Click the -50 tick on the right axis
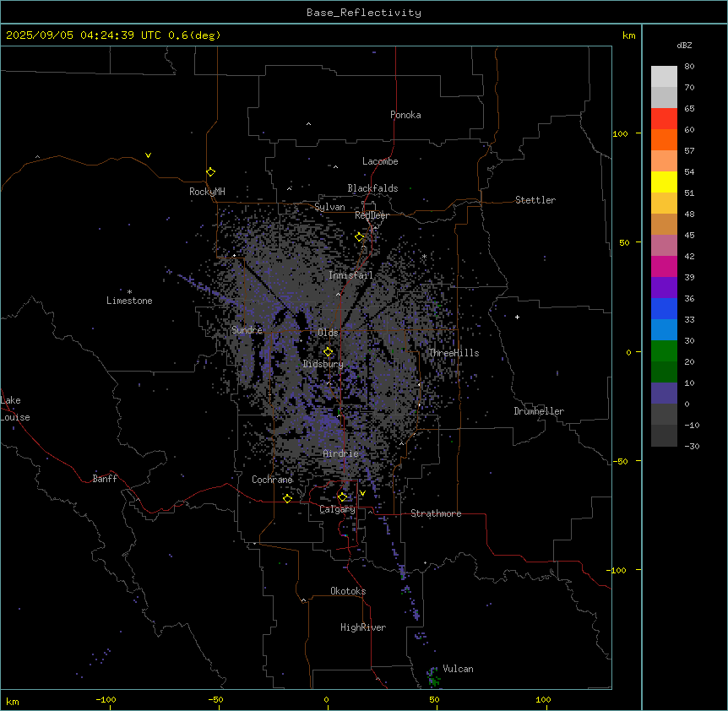Viewport: 728px width, 711px height. pos(620,461)
